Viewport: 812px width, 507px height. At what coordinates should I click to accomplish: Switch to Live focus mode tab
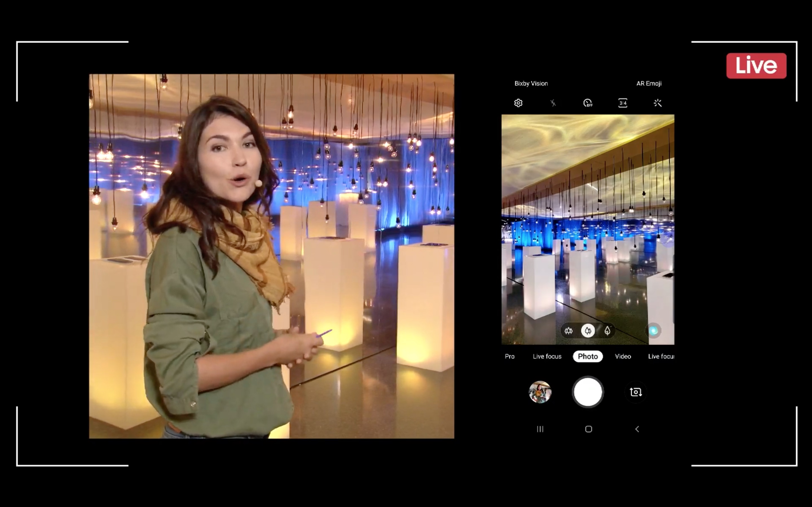[x=547, y=356]
